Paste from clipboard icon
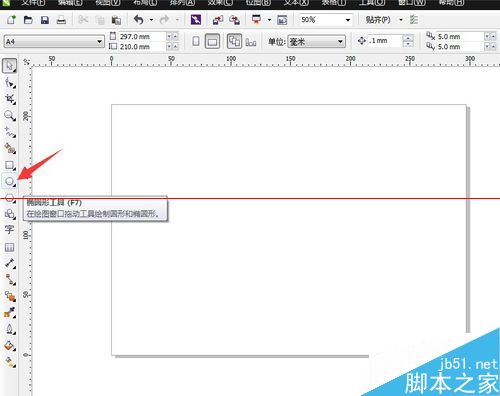 click(116, 20)
